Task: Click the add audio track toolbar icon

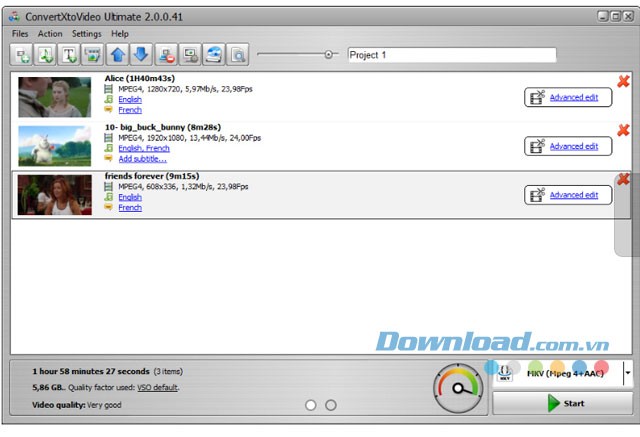Action: (x=45, y=55)
